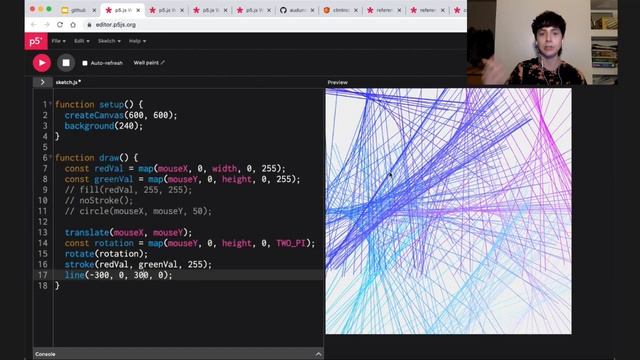Click the Console bar label

45,354
